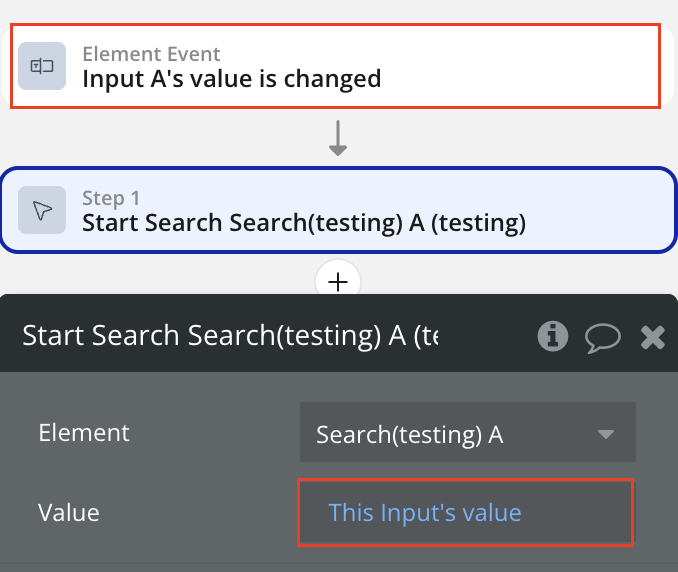The height and width of the screenshot is (572, 678).
Task: Click the down arrow connector below the event
Action: (338, 139)
